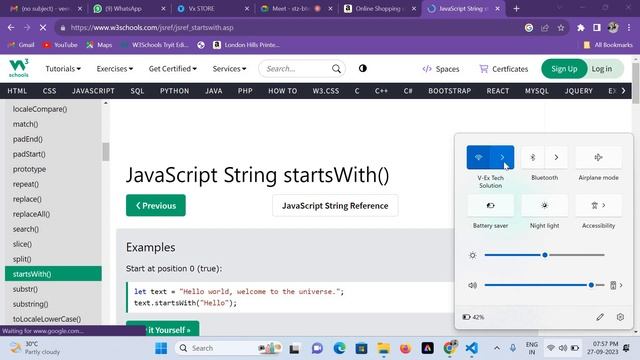Open settings gear in quick settings

pyautogui.click(x=620, y=317)
